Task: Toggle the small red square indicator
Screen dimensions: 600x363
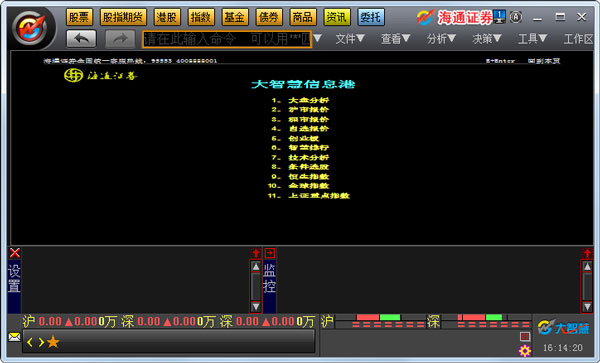Action: (x=525, y=336)
